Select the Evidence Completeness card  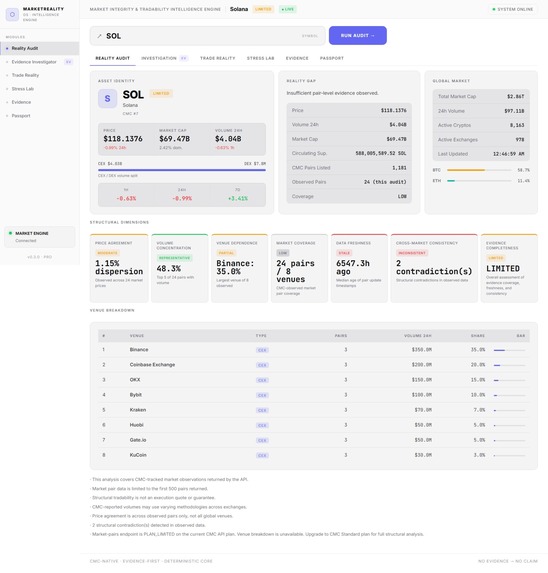[509, 268]
